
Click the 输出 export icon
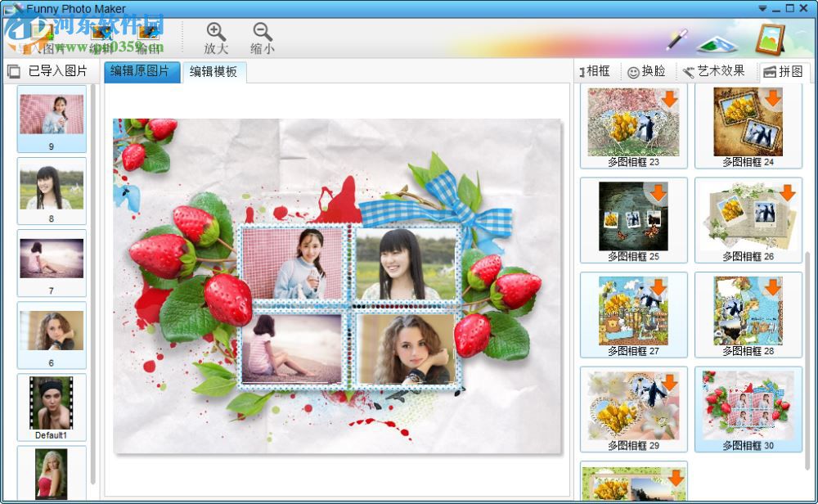click(x=149, y=33)
